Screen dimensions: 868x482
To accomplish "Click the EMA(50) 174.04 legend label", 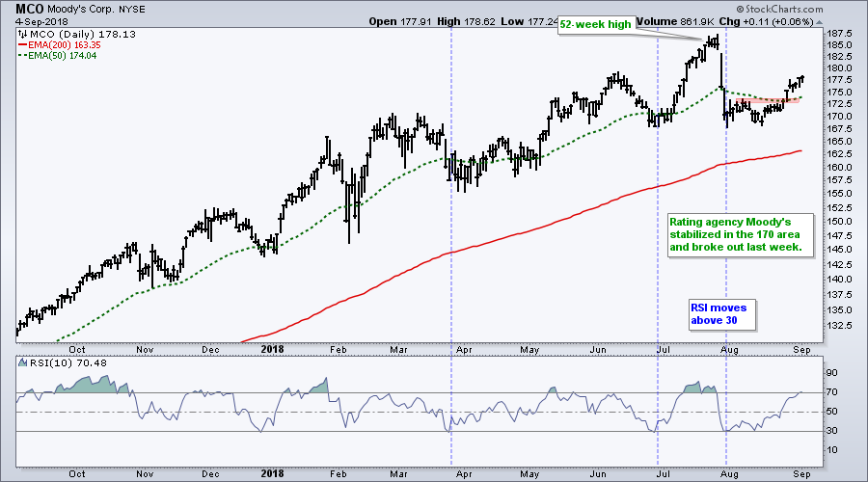I will pos(62,55).
